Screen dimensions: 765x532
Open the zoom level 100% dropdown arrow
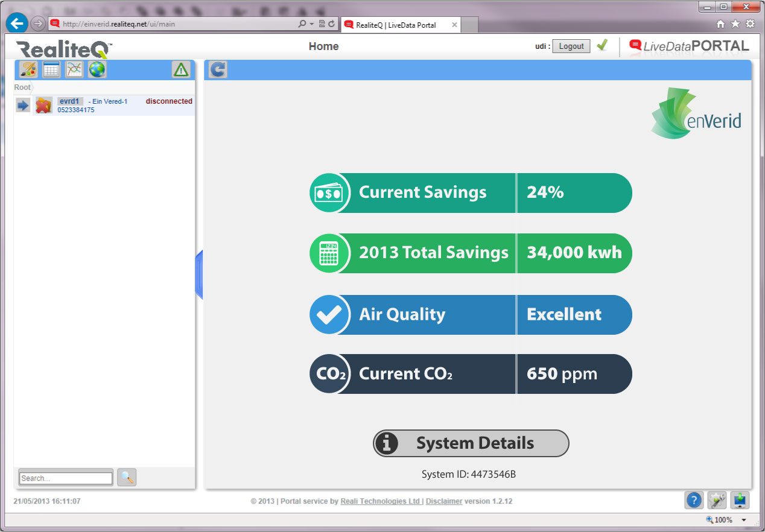tap(744, 520)
